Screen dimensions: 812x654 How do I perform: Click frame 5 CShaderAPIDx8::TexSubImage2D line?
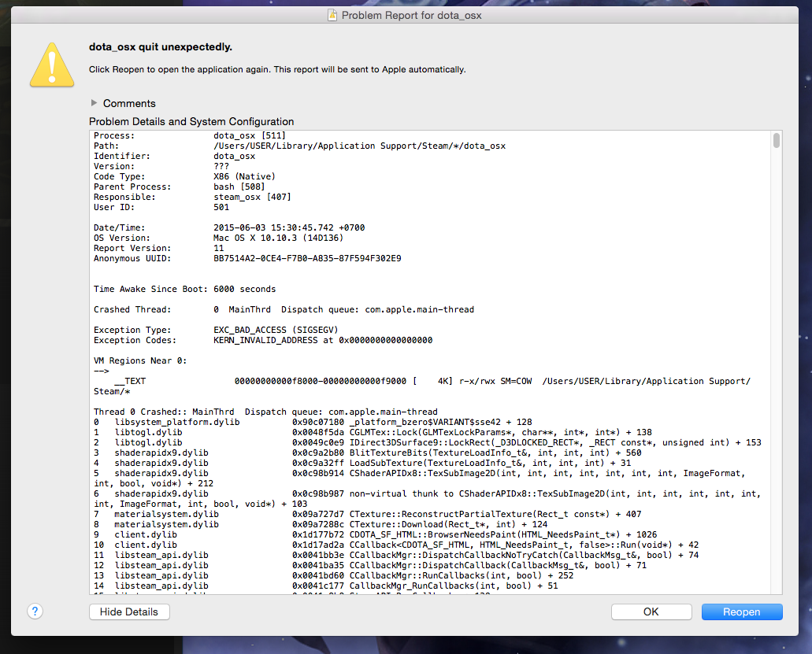pyautogui.click(x=420, y=478)
